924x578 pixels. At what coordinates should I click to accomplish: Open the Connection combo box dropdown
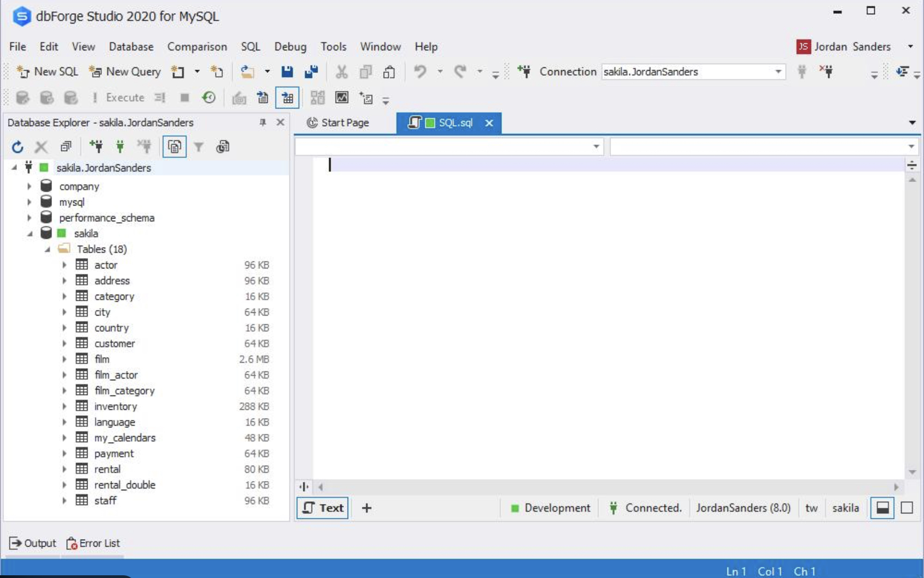coord(778,71)
